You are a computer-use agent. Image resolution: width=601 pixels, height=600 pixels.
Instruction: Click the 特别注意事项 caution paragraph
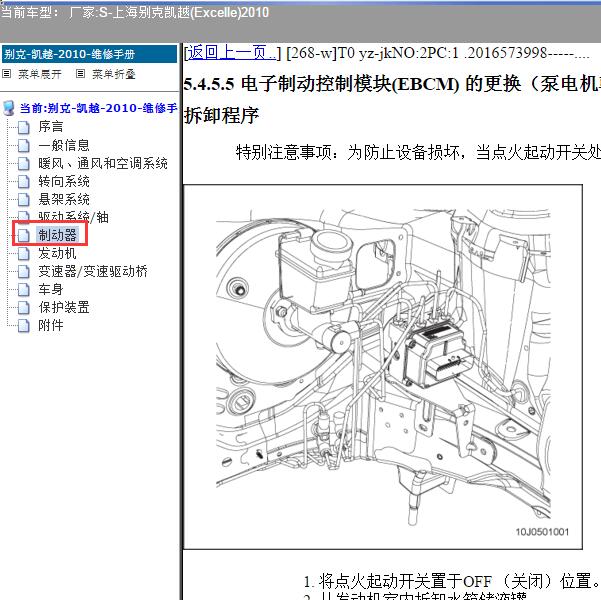(x=418, y=153)
